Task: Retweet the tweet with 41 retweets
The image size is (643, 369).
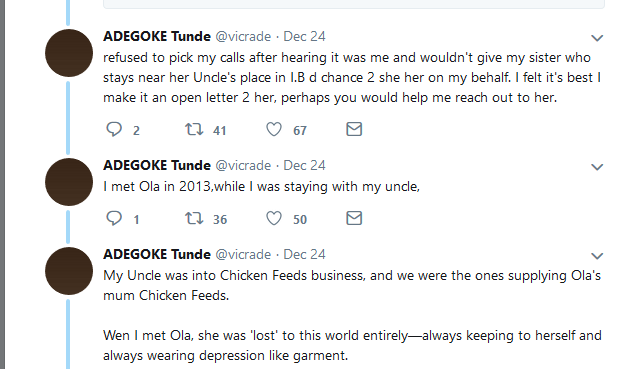Action: click(x=194, y=129)
